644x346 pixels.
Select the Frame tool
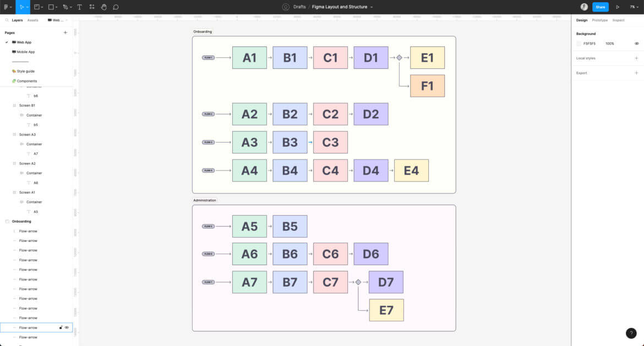click(x=37, y=7)
